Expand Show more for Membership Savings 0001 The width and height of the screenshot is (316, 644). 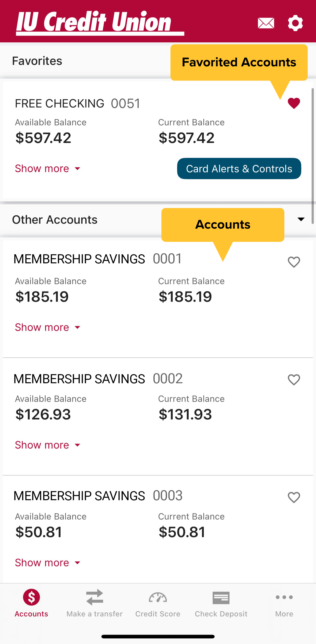pyautogui.click(x=48, y=327)
